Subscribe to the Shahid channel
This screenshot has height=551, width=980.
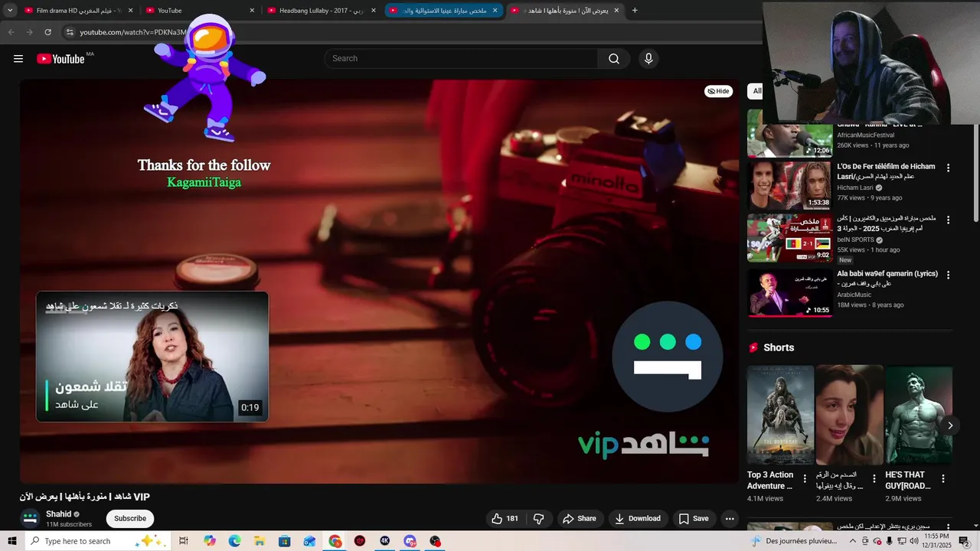[x=130, y=519]
